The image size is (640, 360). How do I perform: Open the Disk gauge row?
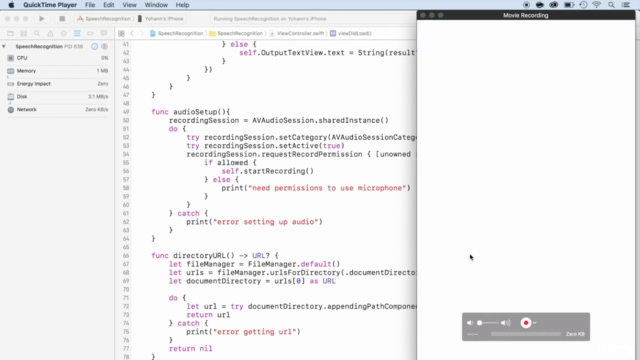coord(58,97)
